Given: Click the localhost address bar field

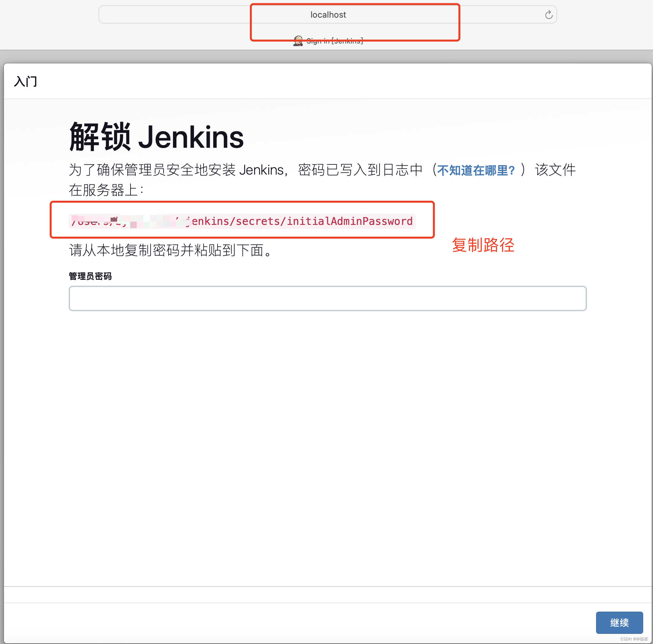Looking at the screenshot, I should (327, 14).
